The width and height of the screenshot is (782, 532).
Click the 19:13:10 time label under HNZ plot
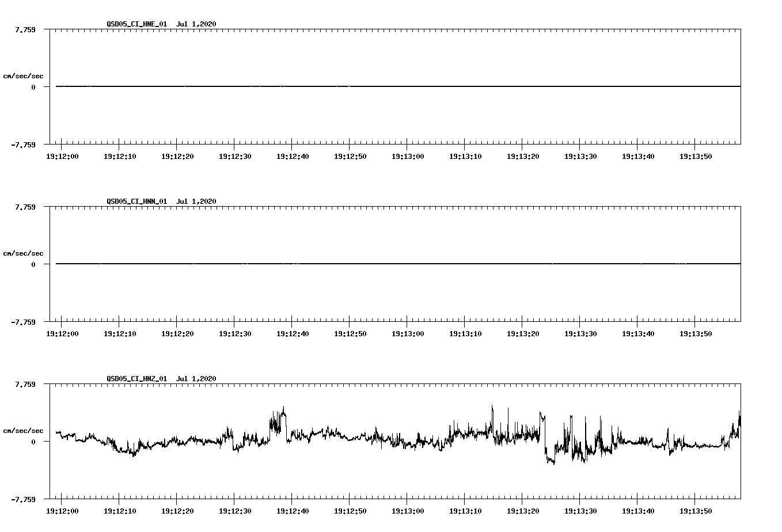[465, 511]
